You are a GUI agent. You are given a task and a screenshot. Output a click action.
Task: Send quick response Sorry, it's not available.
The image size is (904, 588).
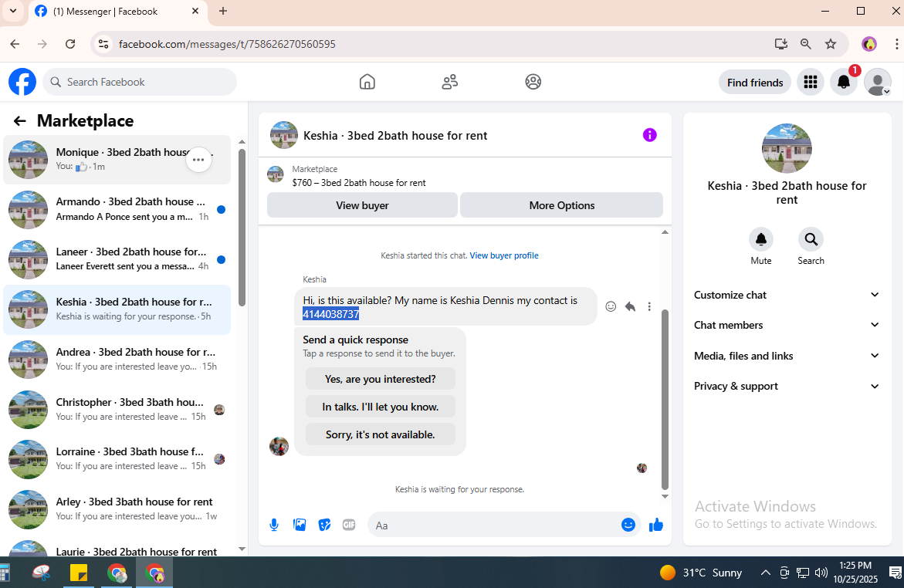(x=381, y=434)
